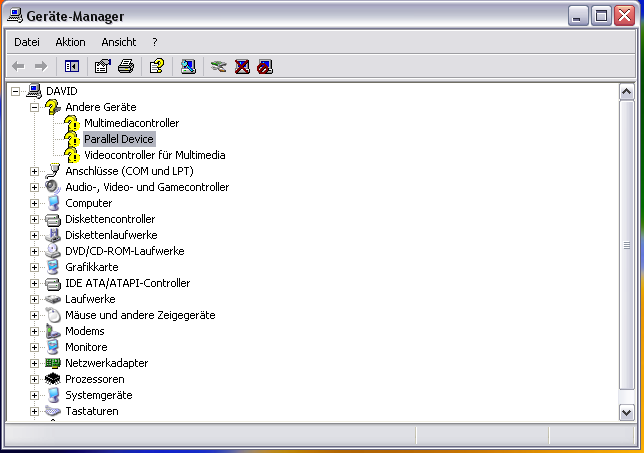Open the Aktion menu
This screenshot has height=453, width=644.
pyautogui.click(x=71, y=42)
